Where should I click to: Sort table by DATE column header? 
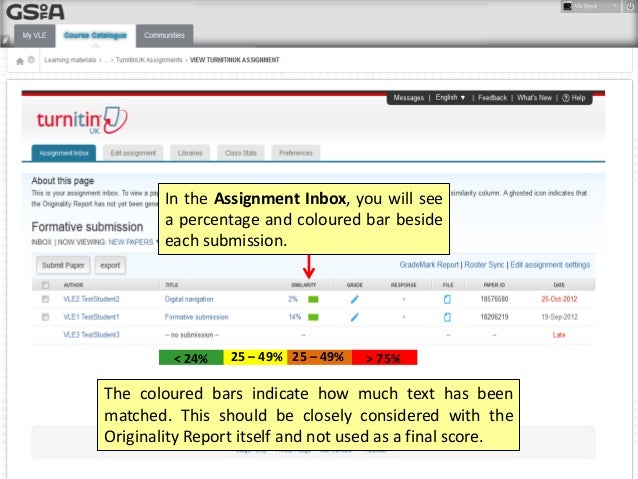point(559,285)
